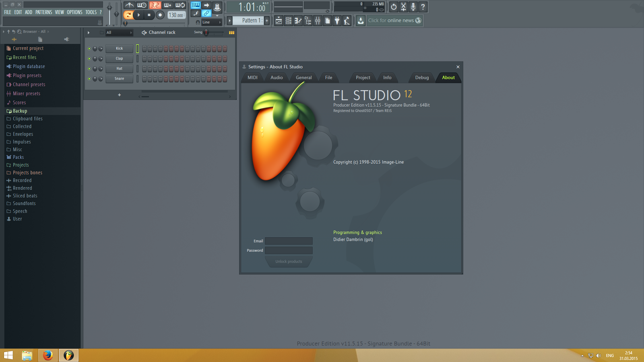Mute the Clap channel green light
The width and height of the screenshot is (644, 362).
point(89,59)
